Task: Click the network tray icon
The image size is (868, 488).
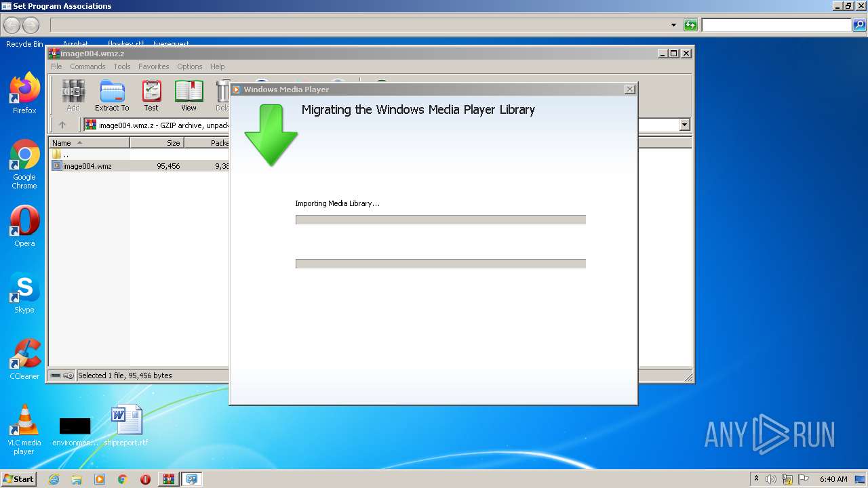Action: point(787,479)
